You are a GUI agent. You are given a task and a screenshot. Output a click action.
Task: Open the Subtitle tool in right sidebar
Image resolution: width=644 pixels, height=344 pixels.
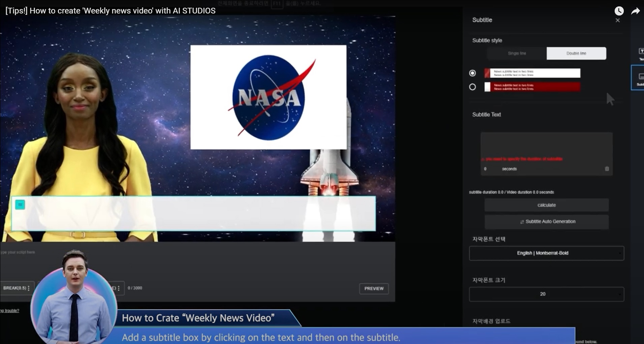[x=638, y=78]
